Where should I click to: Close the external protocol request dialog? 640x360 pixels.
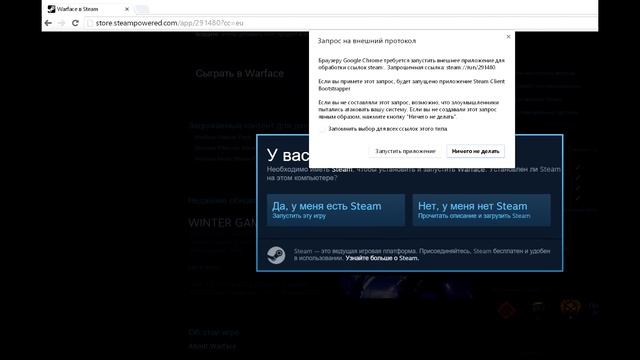point(508,37)
